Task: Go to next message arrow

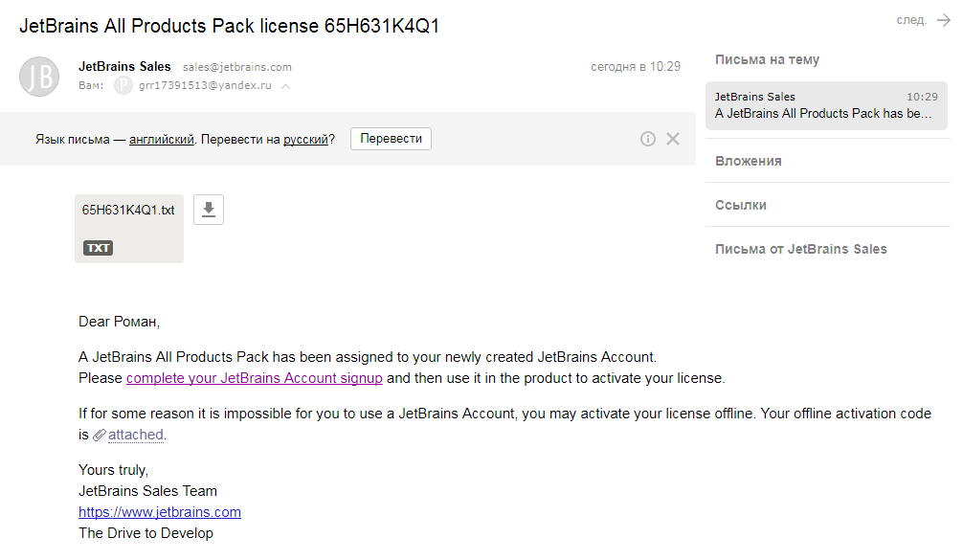Action: [943, 20]
